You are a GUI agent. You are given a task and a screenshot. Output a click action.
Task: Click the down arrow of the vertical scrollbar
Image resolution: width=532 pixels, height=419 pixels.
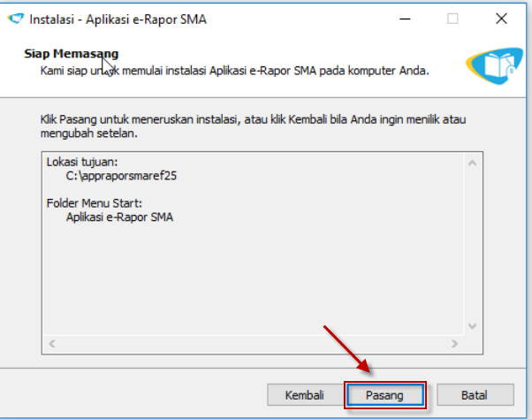tap(472, 325)
